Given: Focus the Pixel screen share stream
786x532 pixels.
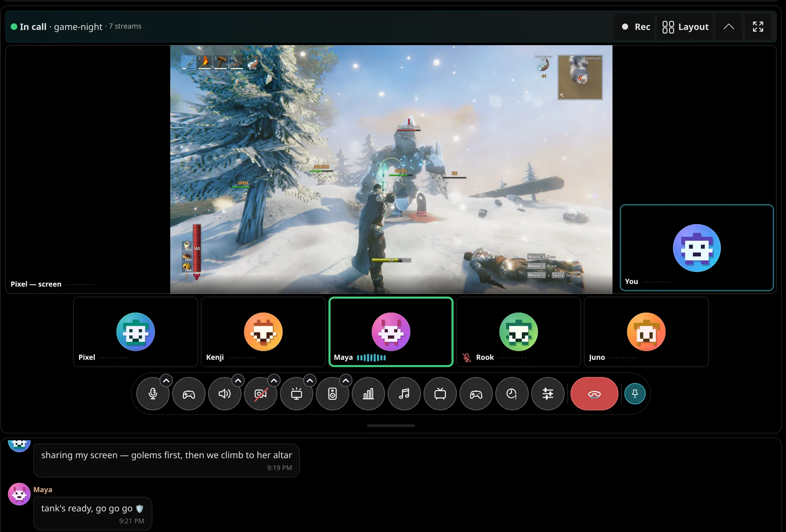Looking at the screenshot, I should [x=391, y=169].
